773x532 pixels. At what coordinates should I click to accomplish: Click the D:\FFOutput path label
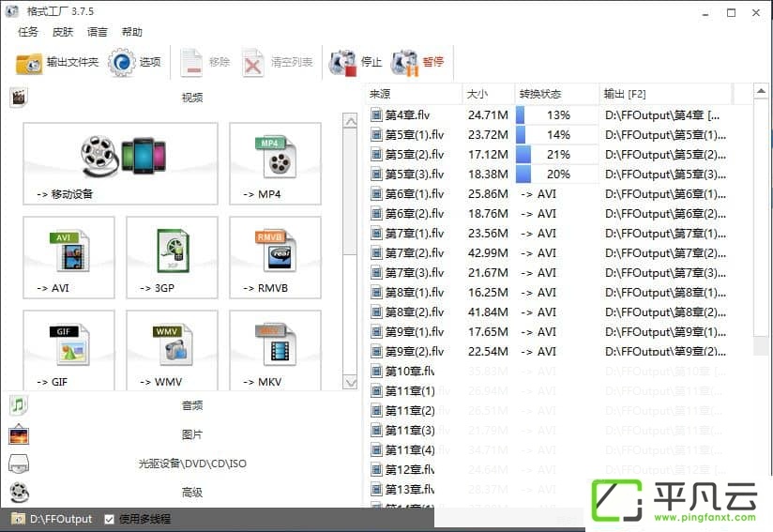pos(61,519)
